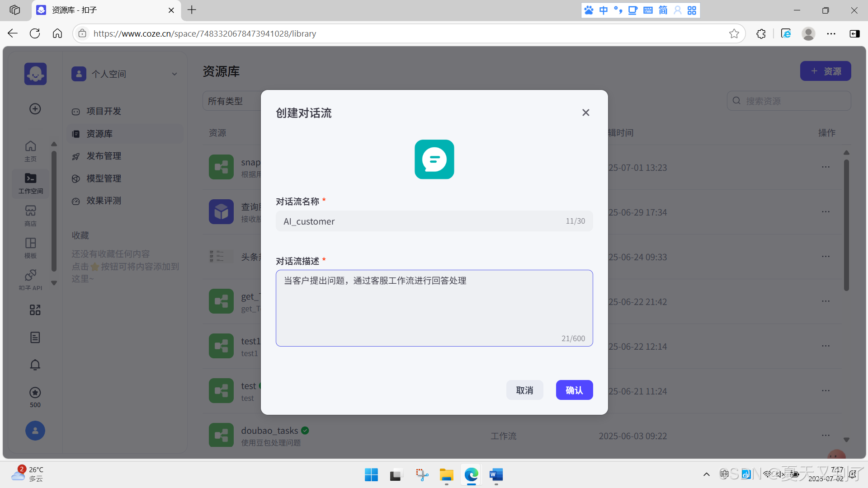Click the 对话流描述 text area
Image resolution: width=868 pixels, height=488 pixels.
point(434,308)
